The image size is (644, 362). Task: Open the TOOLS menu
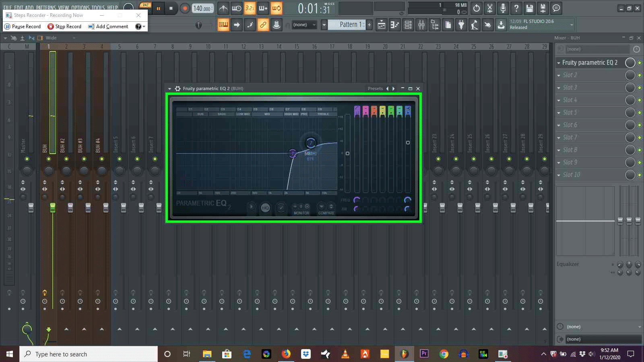[98, 8]
